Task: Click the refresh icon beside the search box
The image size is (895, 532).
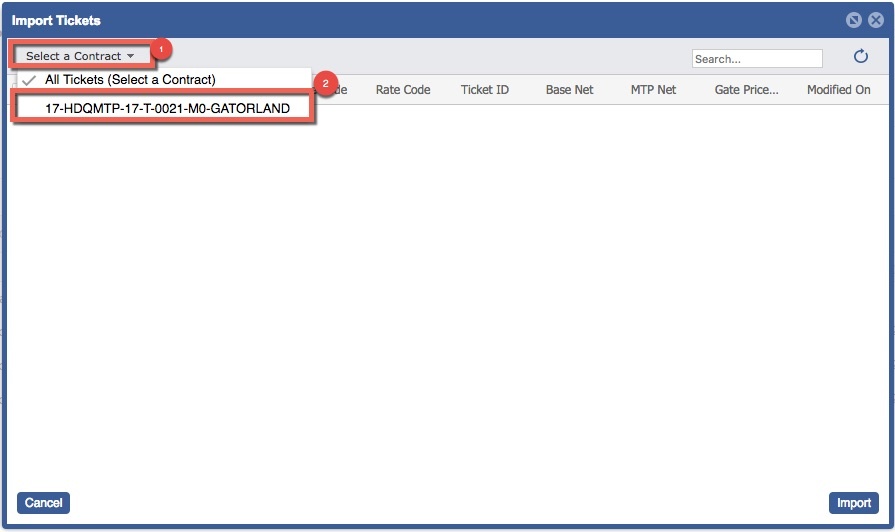Action: 860,58
